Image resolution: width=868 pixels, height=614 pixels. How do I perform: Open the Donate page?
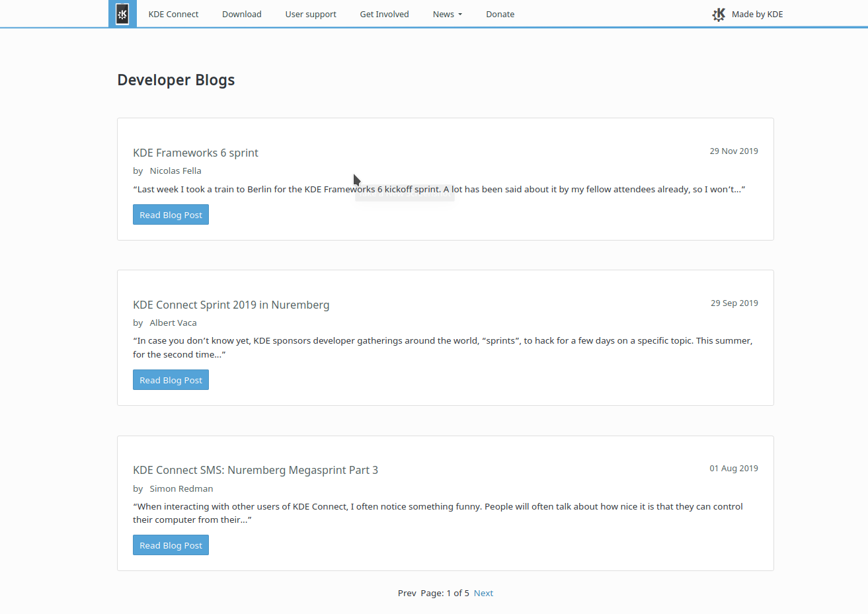click(x=500, y=14)
